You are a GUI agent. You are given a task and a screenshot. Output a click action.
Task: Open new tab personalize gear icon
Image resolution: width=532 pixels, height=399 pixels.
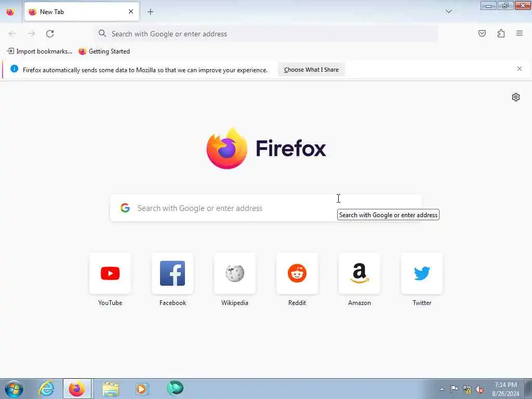click(516, 97)
